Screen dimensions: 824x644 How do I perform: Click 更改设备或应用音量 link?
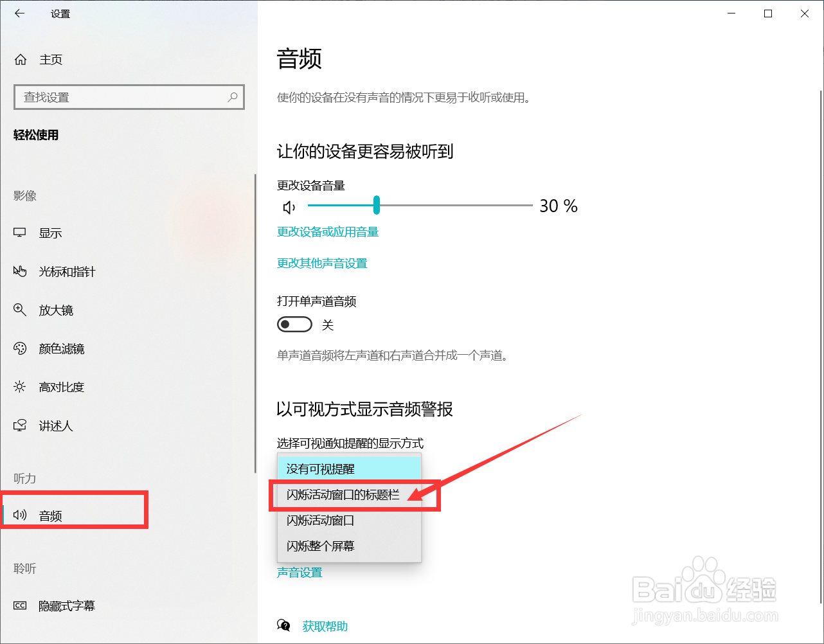click(x=328, y=232)
